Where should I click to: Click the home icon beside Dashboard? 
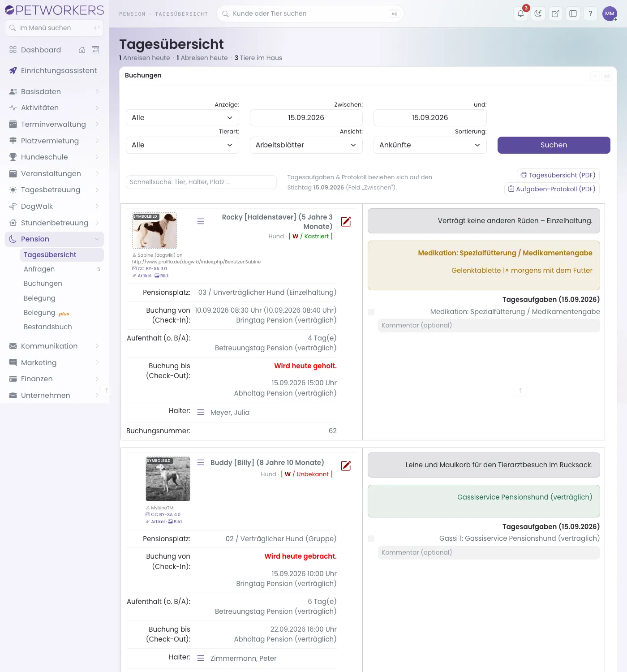coord(82,50)
